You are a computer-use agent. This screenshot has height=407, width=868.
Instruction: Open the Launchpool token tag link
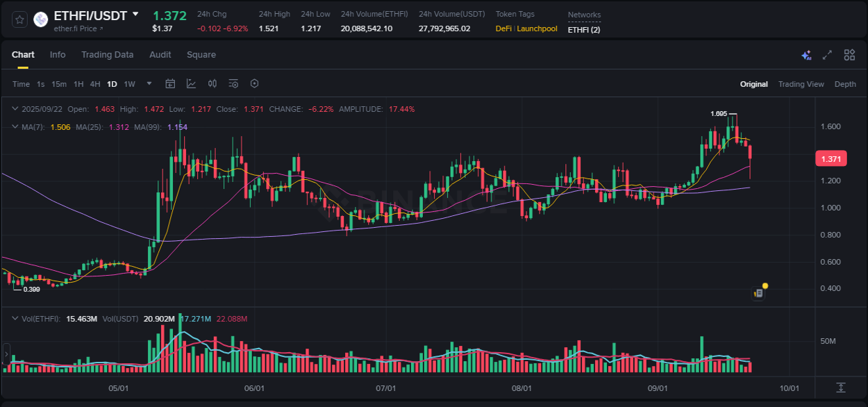(537, 29)
